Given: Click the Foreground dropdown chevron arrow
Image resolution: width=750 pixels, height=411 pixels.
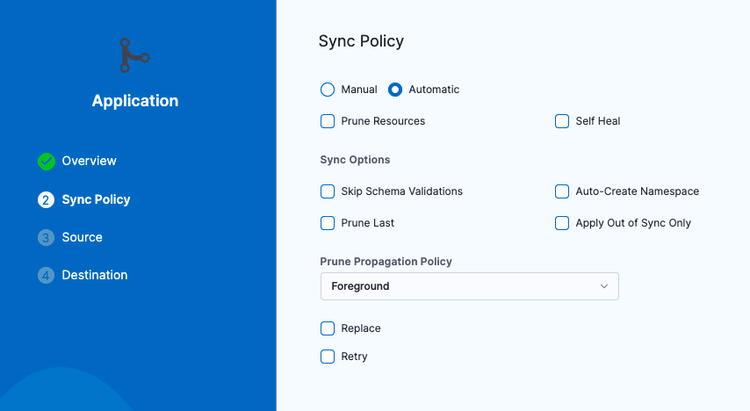Looking at the screenshot, I should tap(604, 286).
